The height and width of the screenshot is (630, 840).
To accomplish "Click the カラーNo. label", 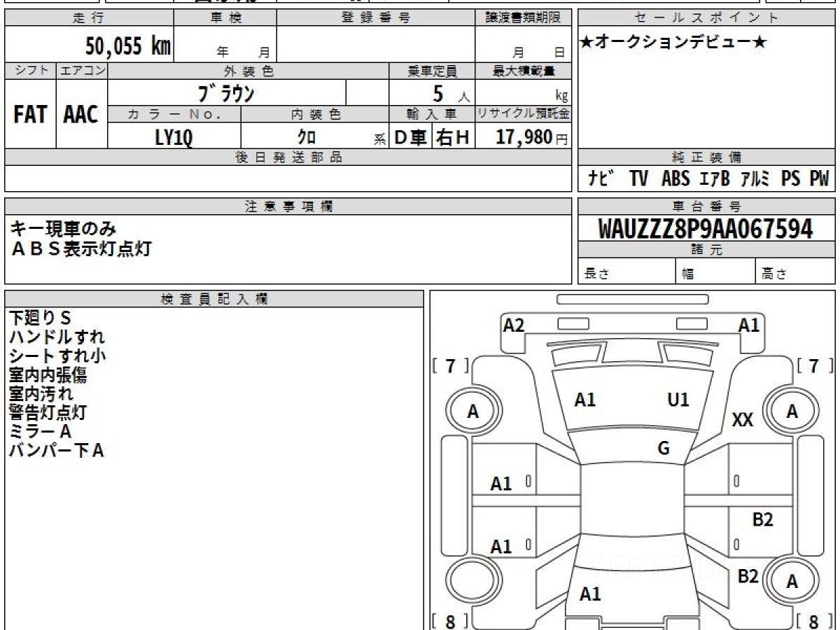I will click(x=174, y=114).
